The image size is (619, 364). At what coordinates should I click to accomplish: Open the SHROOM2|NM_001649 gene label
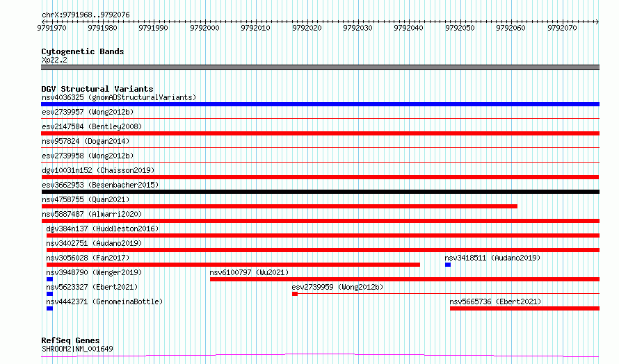coord(77,349)
